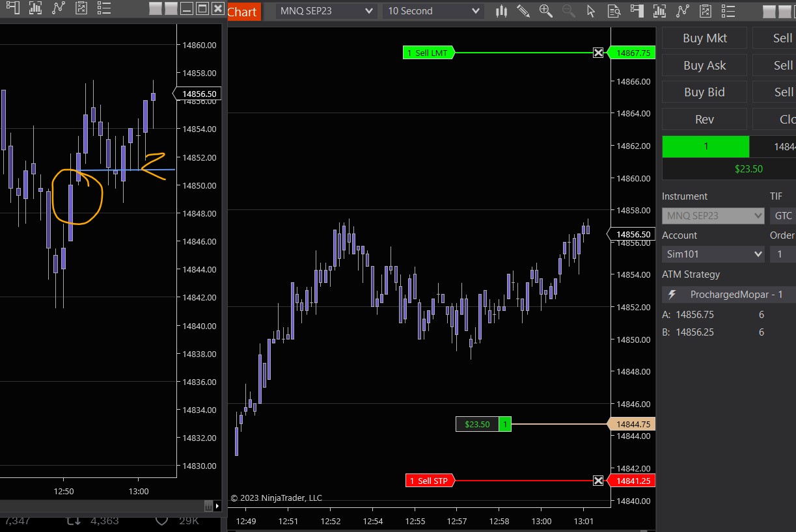Toggle Chart Trader icon in left chart window
The image size is (796, 532).
click(12, 8)
